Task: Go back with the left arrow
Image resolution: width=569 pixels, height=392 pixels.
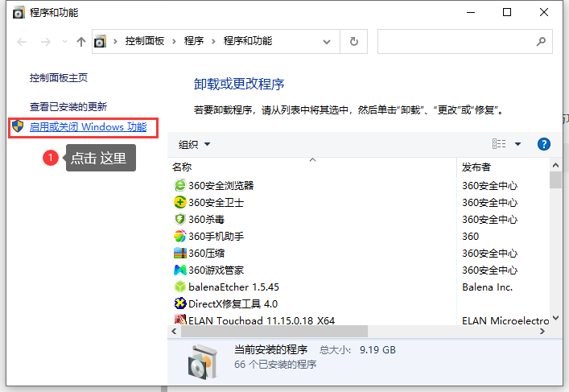Action: pos(22,42)
